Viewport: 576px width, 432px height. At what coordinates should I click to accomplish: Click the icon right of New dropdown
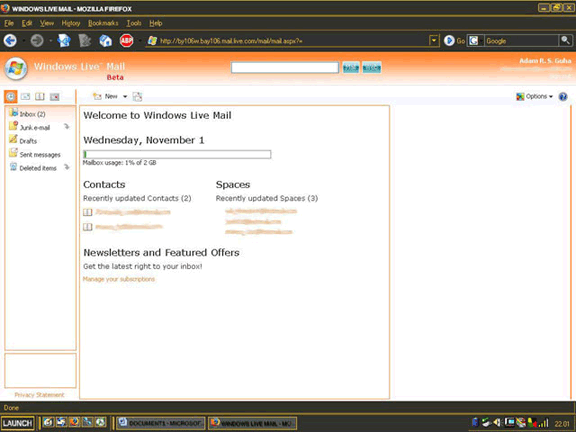pos(137,97)
